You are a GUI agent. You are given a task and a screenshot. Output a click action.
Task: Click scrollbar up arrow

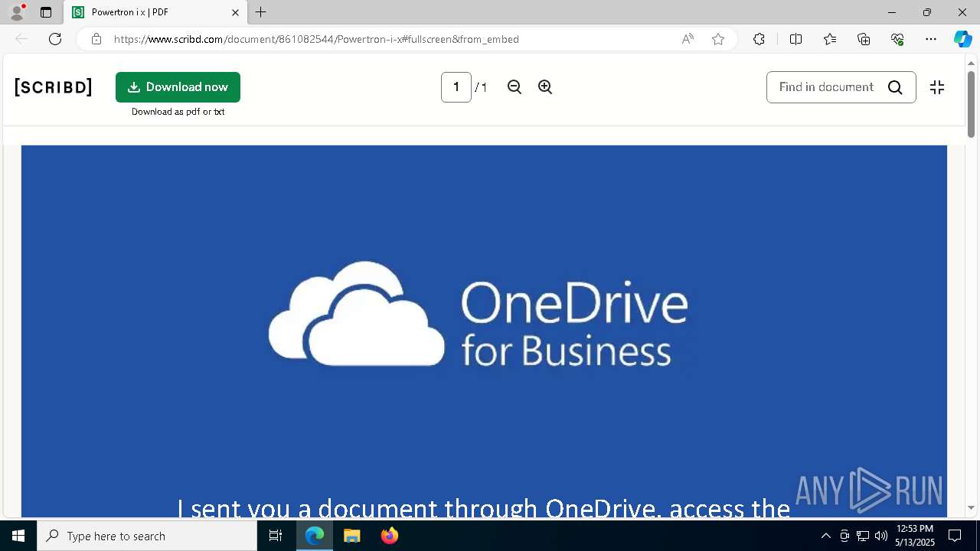tap(972, 63)
